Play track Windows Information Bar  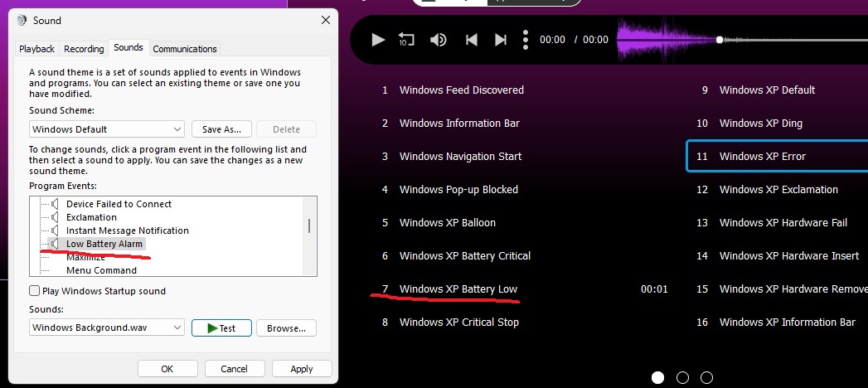click(x=459, y=123)
